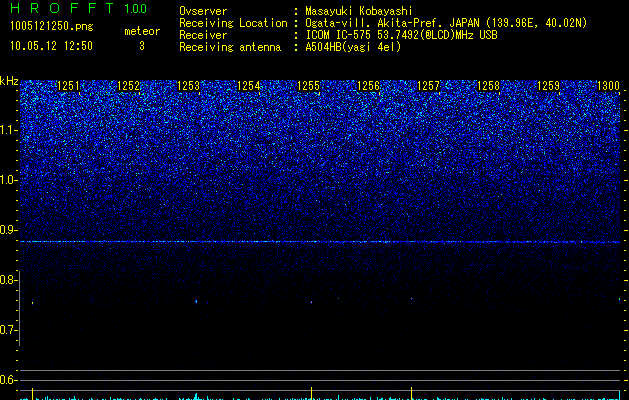The image size is (629, 400).
Task: Click the 1300 time marker
Action: click(609, 85)
